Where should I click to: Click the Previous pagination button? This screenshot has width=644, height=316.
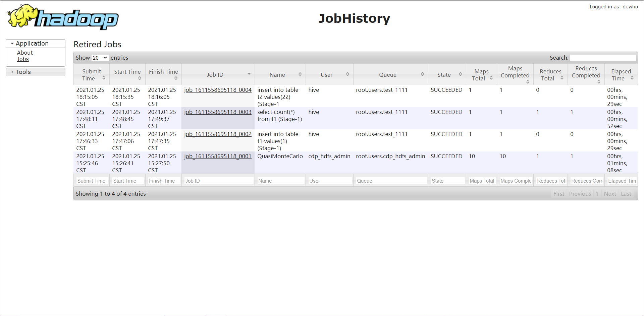(580, 194)
